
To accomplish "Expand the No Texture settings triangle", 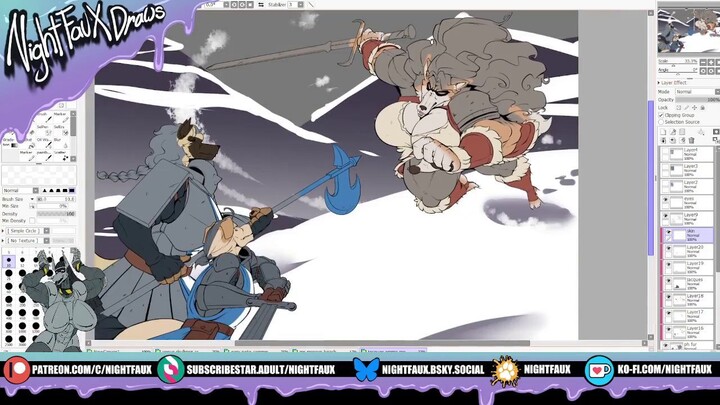I will click(3, 241).
